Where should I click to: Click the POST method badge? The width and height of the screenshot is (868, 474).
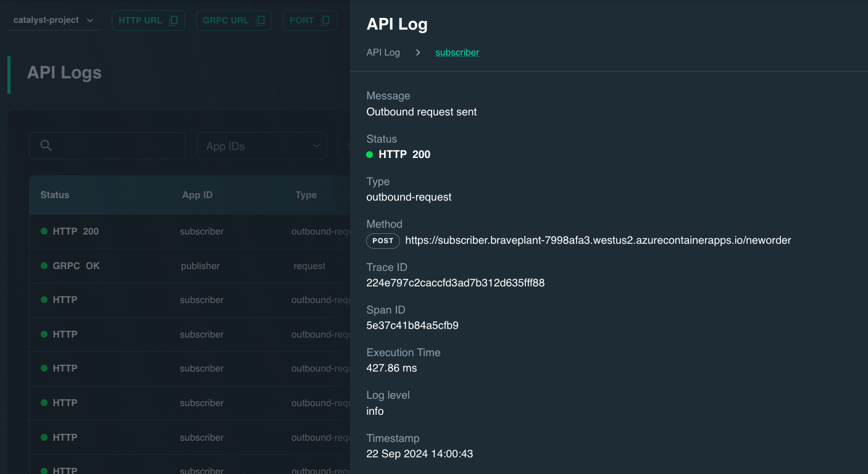tap(383, 241)
